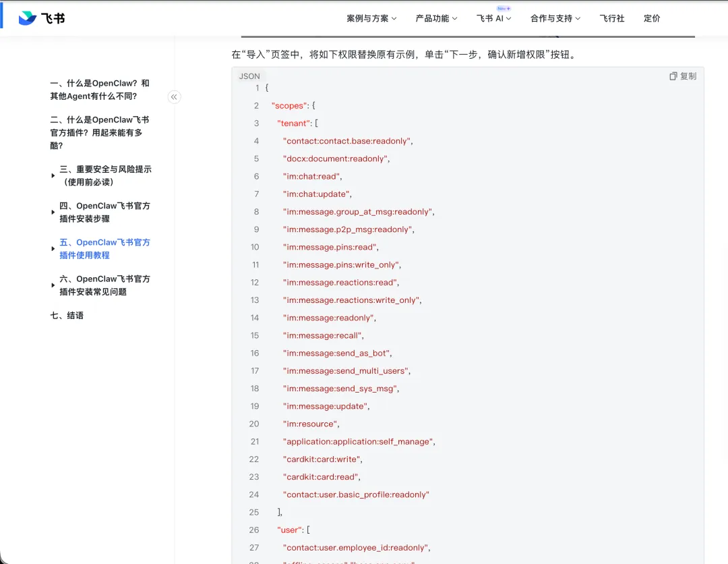Viewport: 728px width, 564px height.
Task: Copy the JSON code block
Action: (x=682, y=76)
